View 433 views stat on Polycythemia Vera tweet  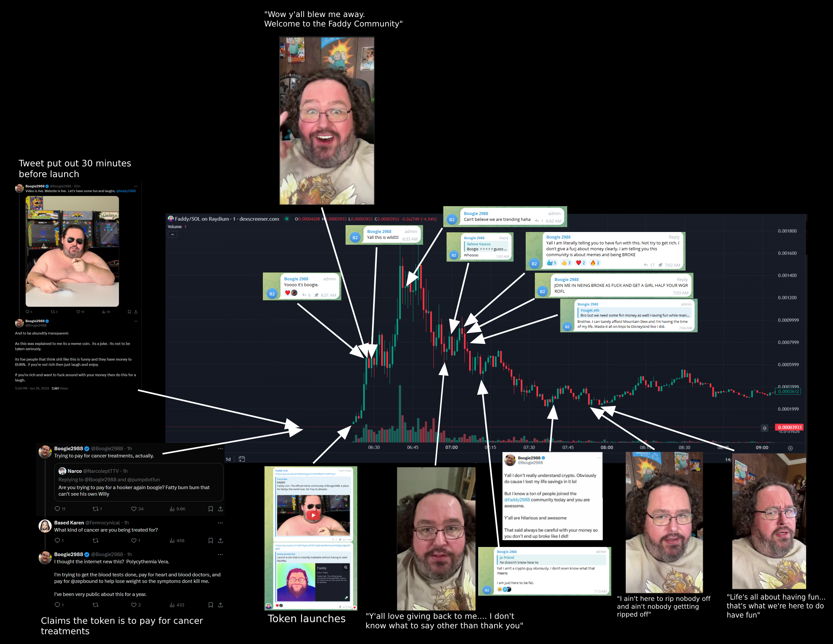click(177, 605)
